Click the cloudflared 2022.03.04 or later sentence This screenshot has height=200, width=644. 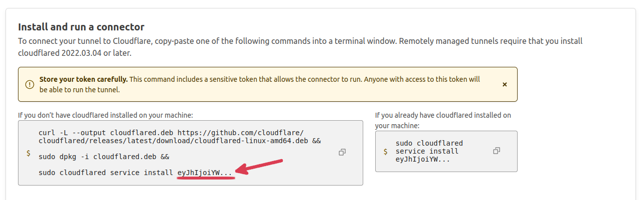click(74, 52)
